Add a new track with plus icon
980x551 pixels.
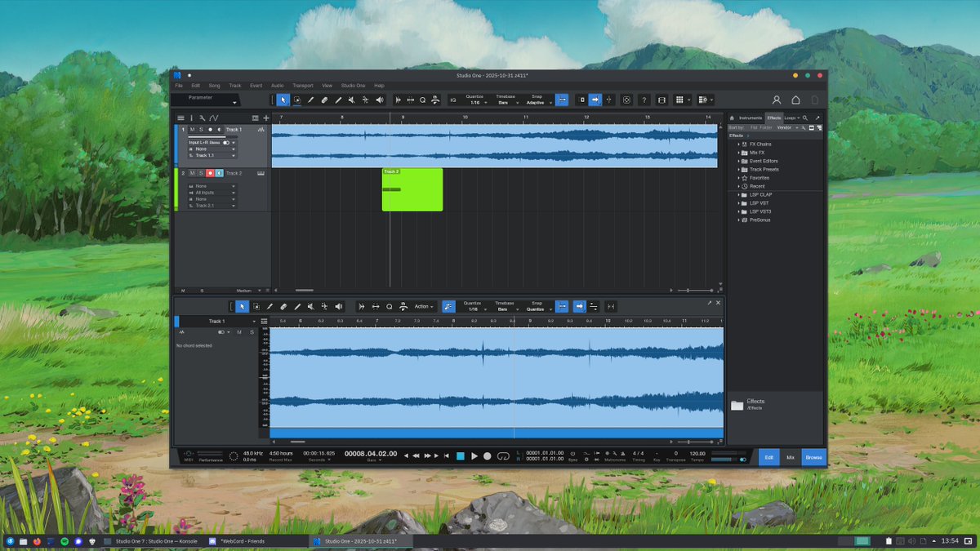point(265,118)
